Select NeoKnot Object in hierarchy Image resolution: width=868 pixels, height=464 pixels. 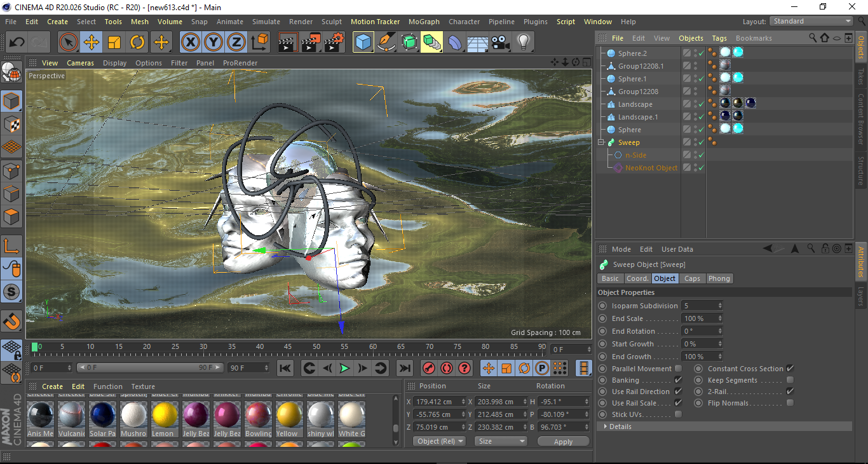click(651, 168)
